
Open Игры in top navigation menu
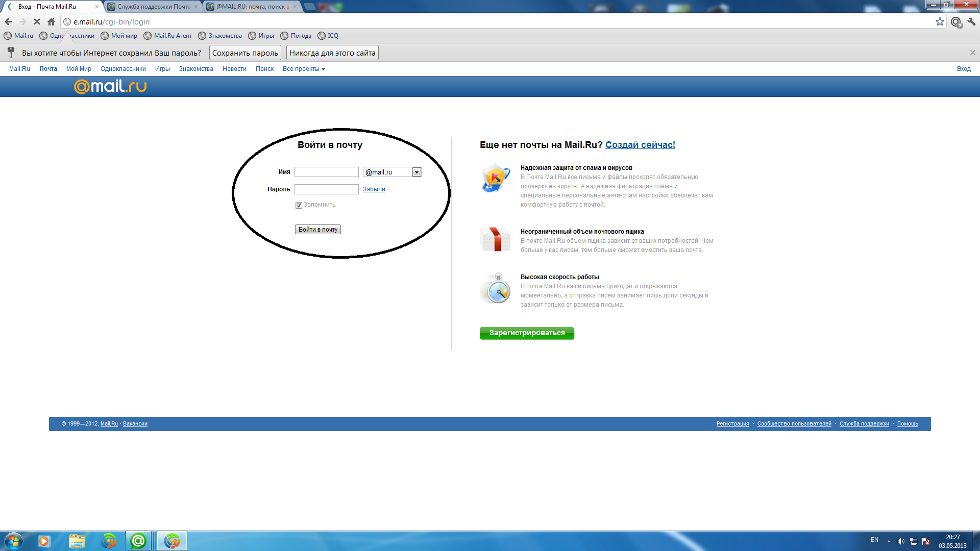pos(162,69)
